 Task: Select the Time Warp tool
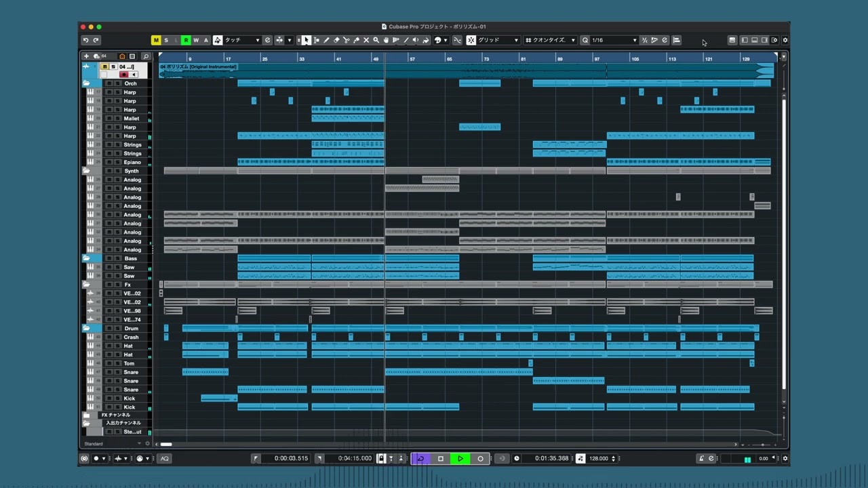(x=396, y=40)
